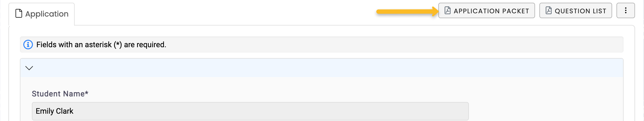
Task: Click the required fields asterisk notice text
Action: point(101,44)
